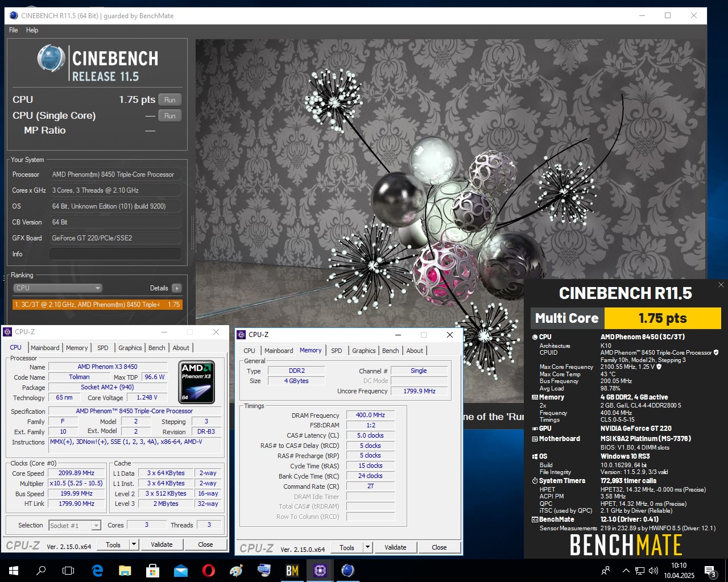728x582 pixels.
Task: Open SPD tab in right CPU-Z
Action: (x=337, y=351)
